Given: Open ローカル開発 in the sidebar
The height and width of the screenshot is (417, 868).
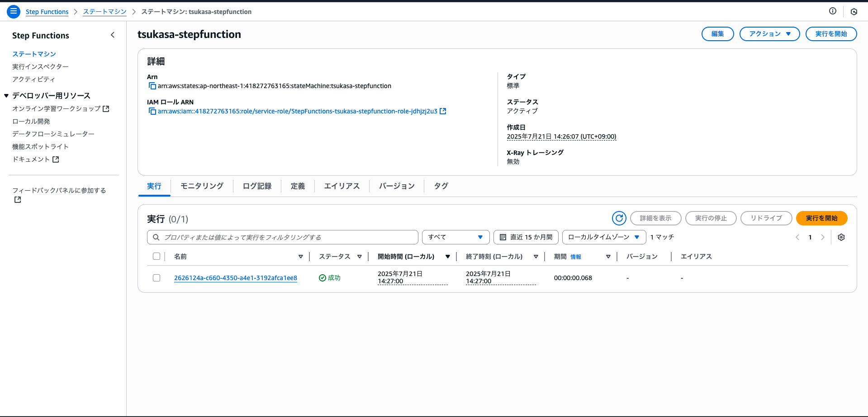Looking at the screenshot, I should tap(31, 122).
